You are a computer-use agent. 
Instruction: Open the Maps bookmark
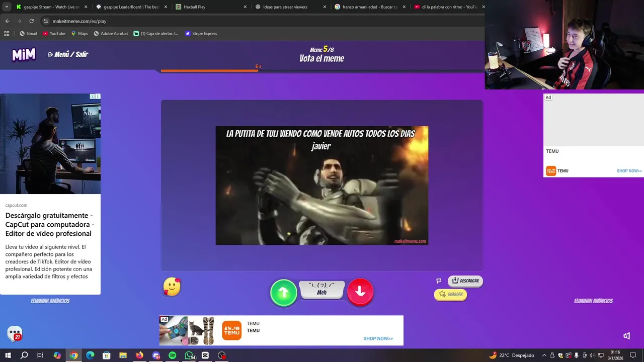pyautogui.click(x=79, y=34)
